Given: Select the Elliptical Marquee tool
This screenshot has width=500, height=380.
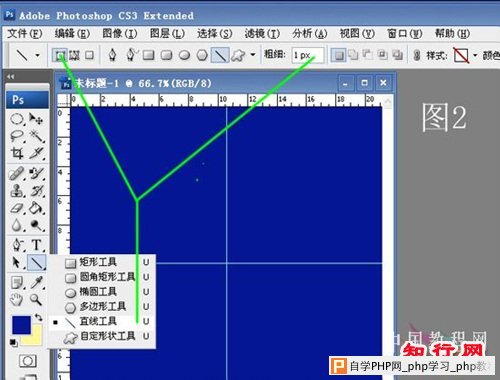Looking at the screenshot, I should (17, 119).
